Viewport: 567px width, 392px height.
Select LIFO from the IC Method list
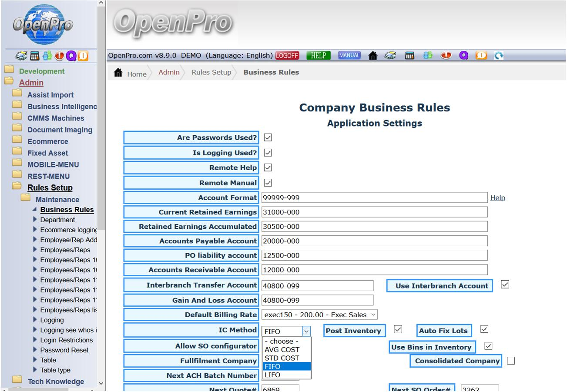272,375
